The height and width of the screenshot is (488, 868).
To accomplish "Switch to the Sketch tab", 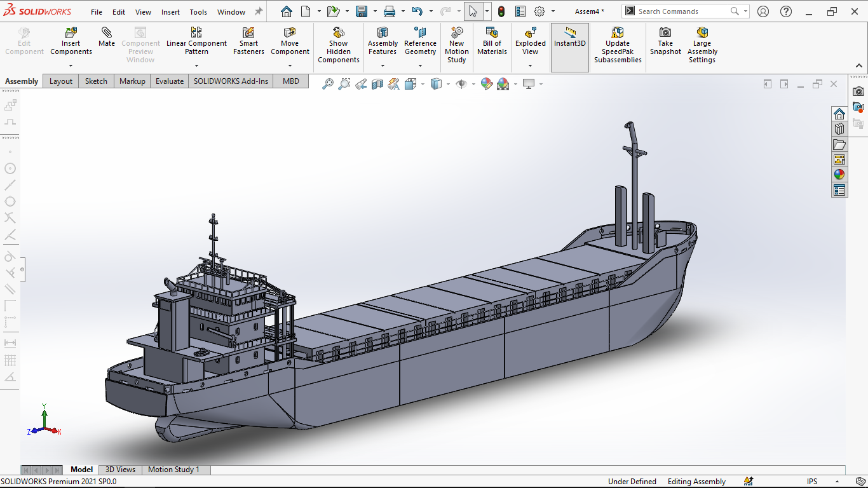I will pyautogui.click(x=97, y=81).
